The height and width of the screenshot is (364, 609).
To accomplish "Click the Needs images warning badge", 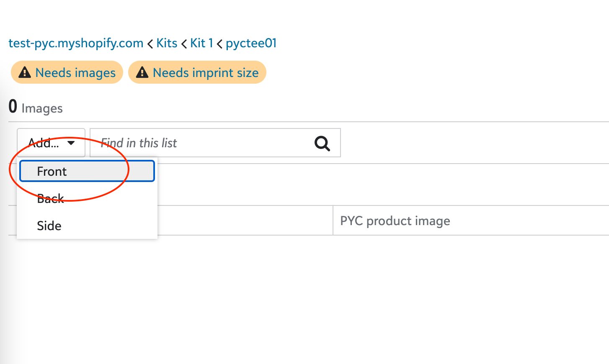I will [x=67, y=72].
